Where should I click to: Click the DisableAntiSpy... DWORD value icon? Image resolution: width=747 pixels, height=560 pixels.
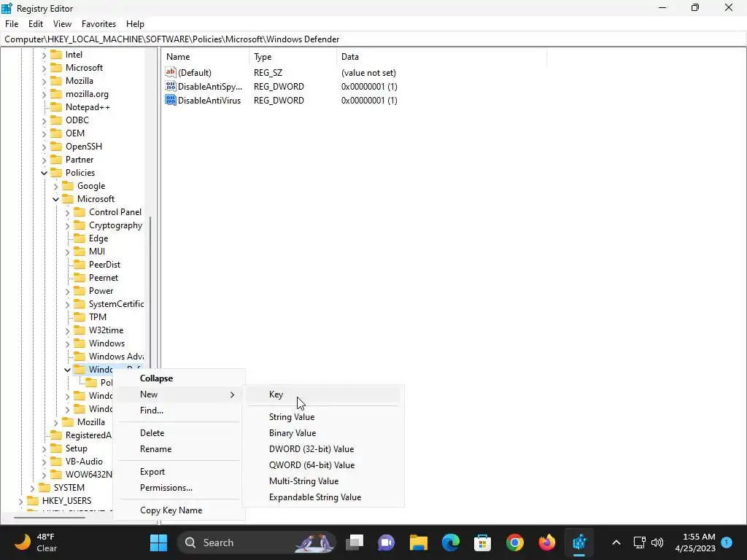coord(171,86)
